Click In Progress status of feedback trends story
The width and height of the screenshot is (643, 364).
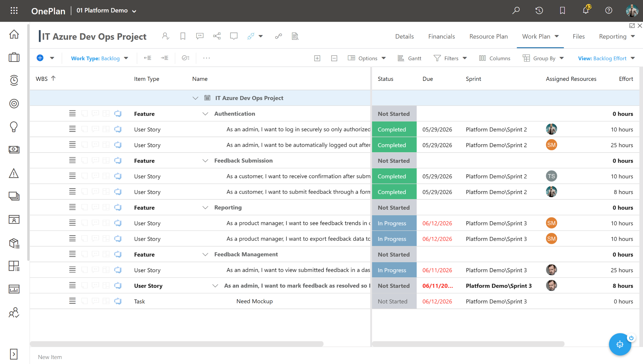tap(394, 223)
